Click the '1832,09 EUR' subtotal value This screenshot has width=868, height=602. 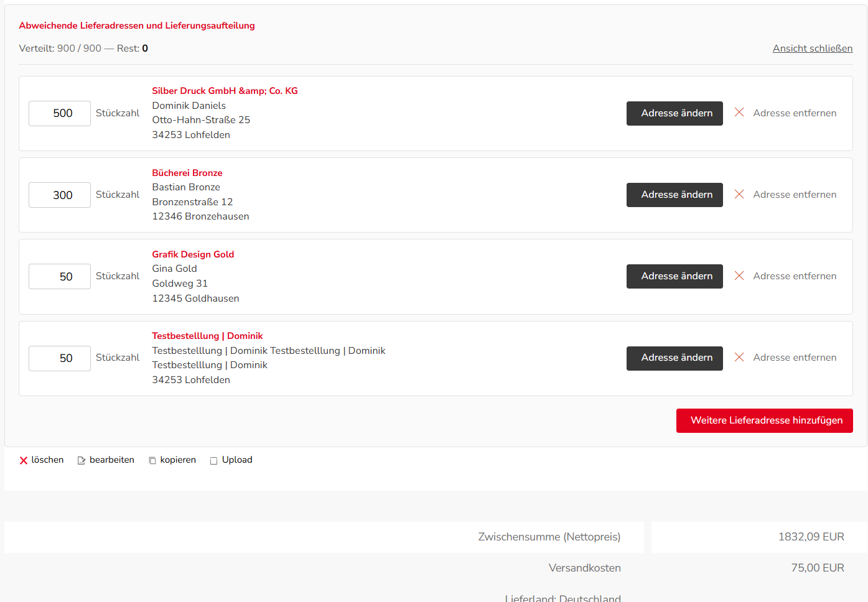point(811,537)
